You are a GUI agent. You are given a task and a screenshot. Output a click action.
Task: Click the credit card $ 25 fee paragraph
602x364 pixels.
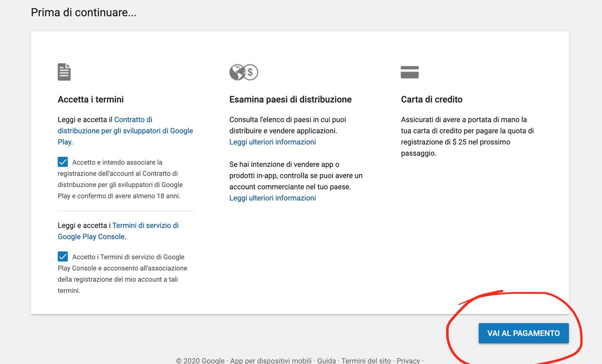coord(468,136)
